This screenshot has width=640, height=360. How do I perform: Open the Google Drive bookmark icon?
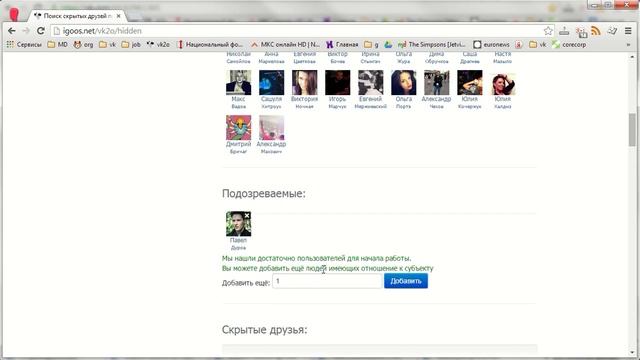[388, 44]
